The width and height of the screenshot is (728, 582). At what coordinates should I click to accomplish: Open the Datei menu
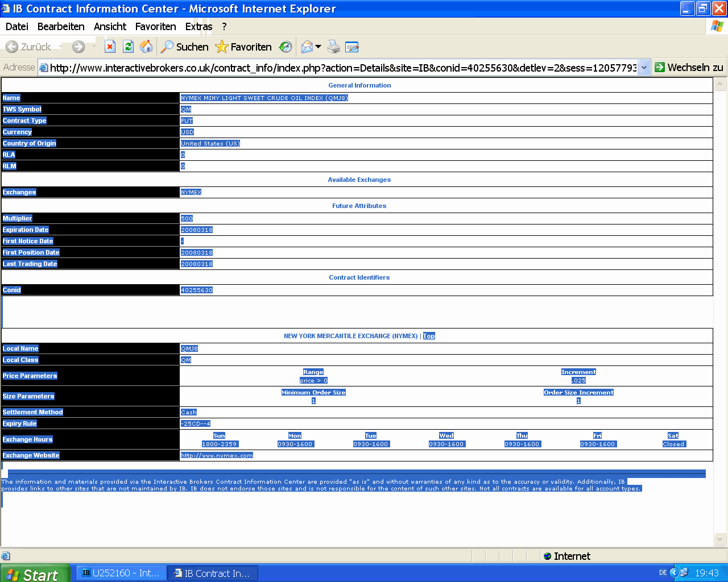point(17,27)
